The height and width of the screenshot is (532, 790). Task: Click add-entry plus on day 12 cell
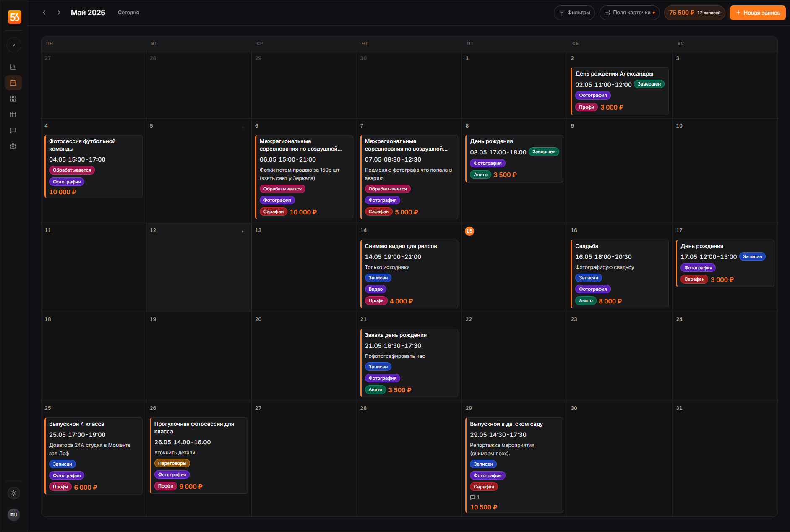(x=242, y=232)
